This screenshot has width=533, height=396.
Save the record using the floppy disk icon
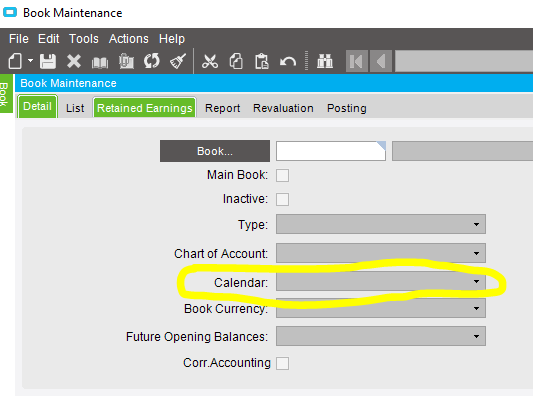point(48,62)
